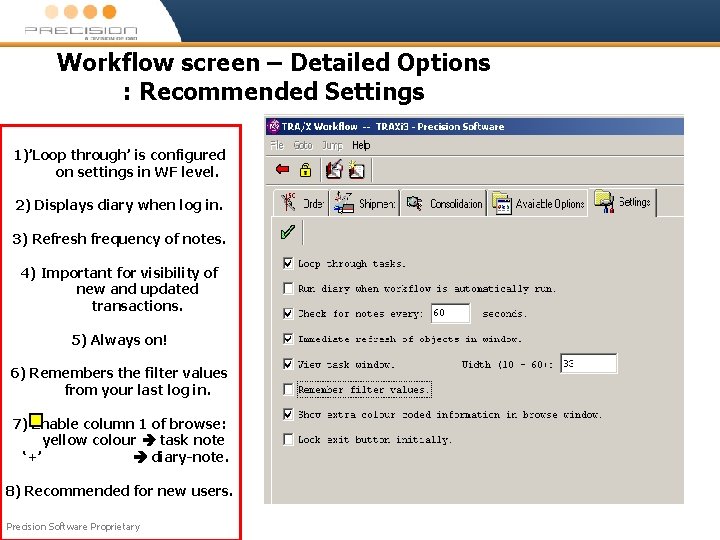Click the new note sparkle icon
720x540 pixels.
(x=356, y=169)
